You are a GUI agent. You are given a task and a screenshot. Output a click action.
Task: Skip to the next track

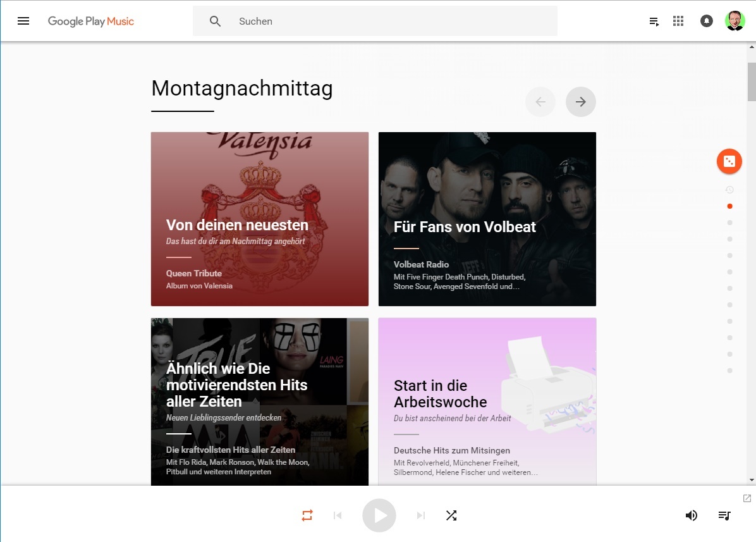[420, 515]
